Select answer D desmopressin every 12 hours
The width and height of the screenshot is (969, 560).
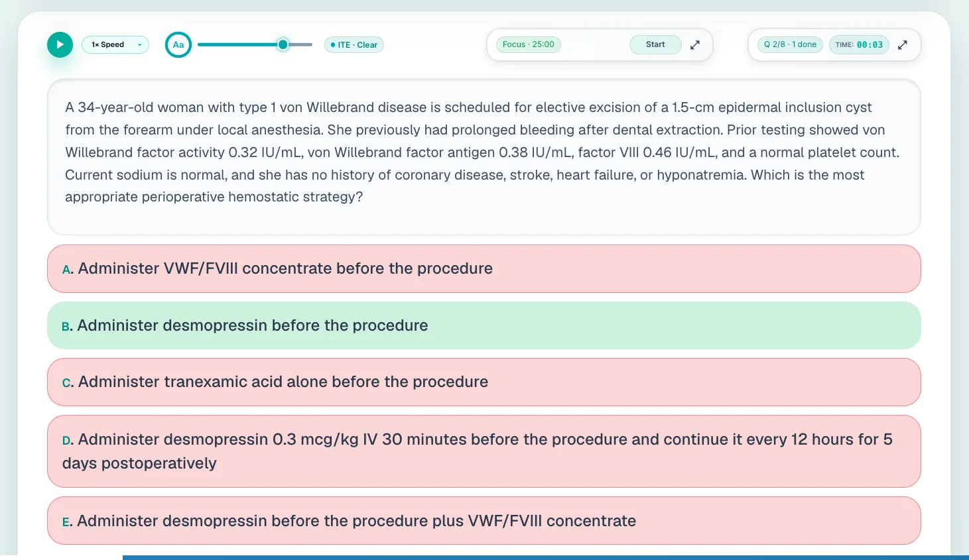click(x=484, y=451)
